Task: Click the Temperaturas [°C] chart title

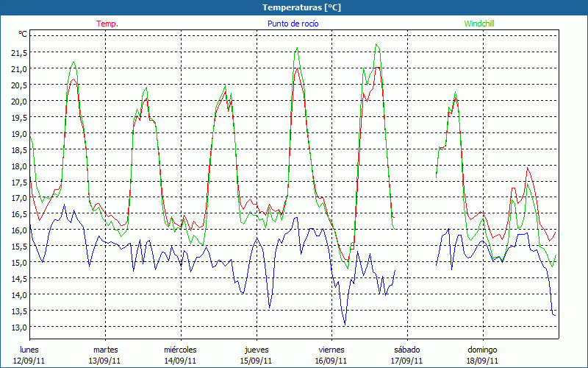Action: (301, 7)
